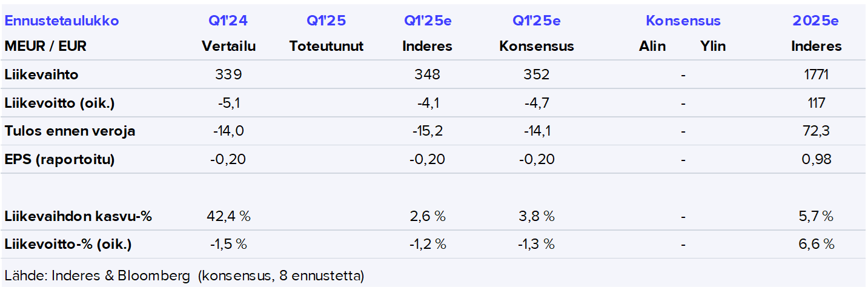The width and height of the screenshot is (868, 290).
Task: Click the Toteutunut column subheader
Action: pos(326,46)
